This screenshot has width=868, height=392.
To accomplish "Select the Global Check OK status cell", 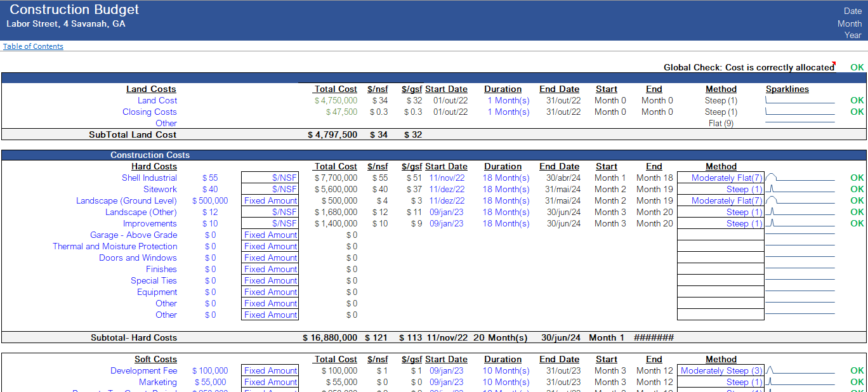I will click(857, 67).
